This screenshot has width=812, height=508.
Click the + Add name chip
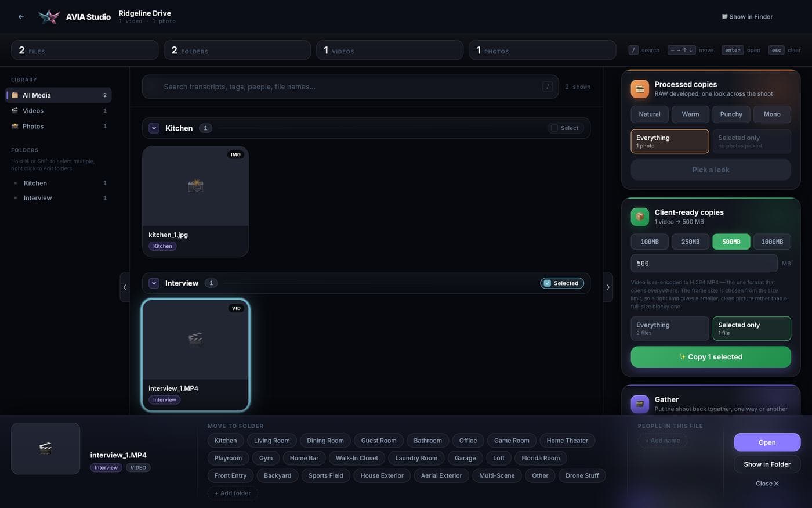click(x=662, y=441)
